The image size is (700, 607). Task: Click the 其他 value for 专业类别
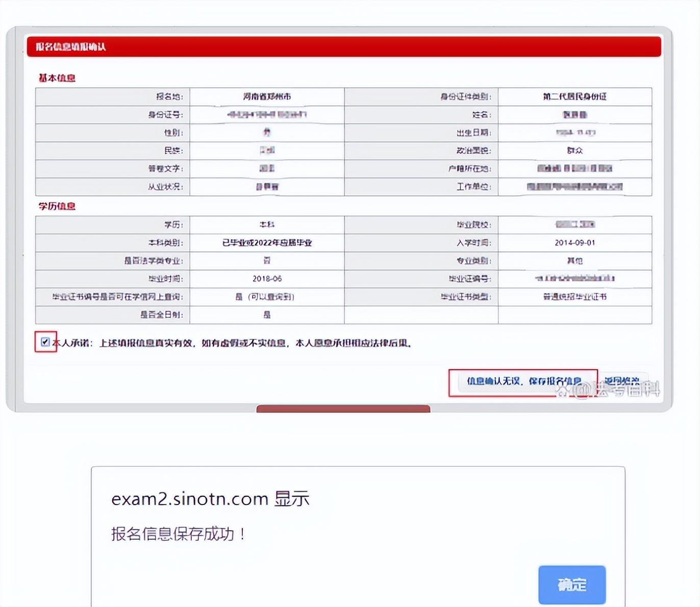coord(574,261)
